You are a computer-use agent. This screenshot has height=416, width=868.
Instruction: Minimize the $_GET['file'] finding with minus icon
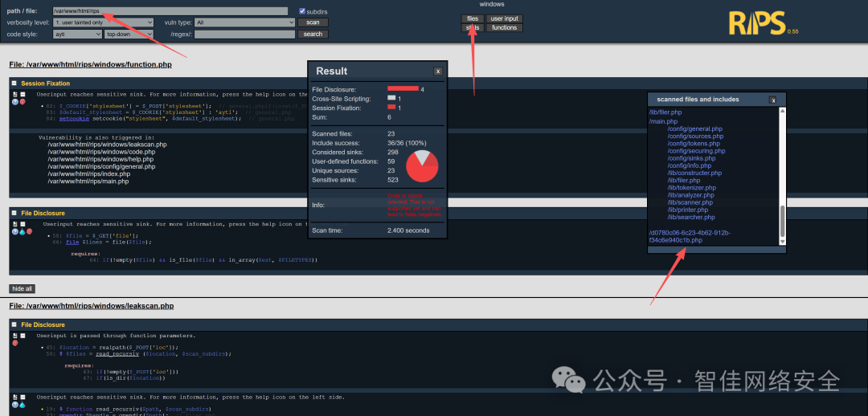[23, 224]
